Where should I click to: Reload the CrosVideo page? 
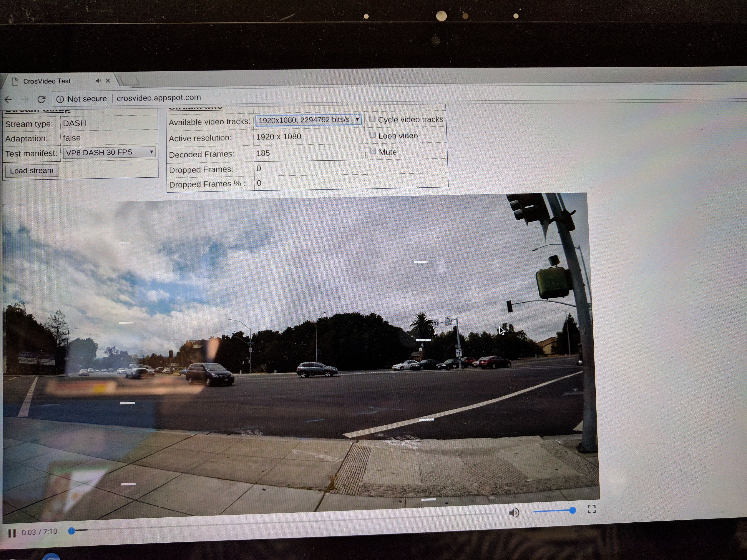coord(41,99)
